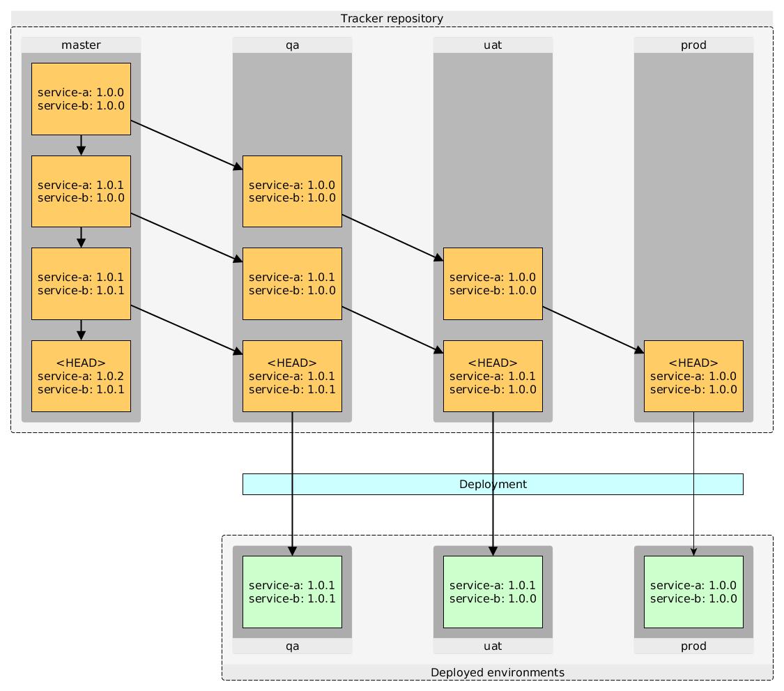Viewport: 784px width, 691px height.
Task: Click the cyan 'Deployment' box
Action: 493,485
